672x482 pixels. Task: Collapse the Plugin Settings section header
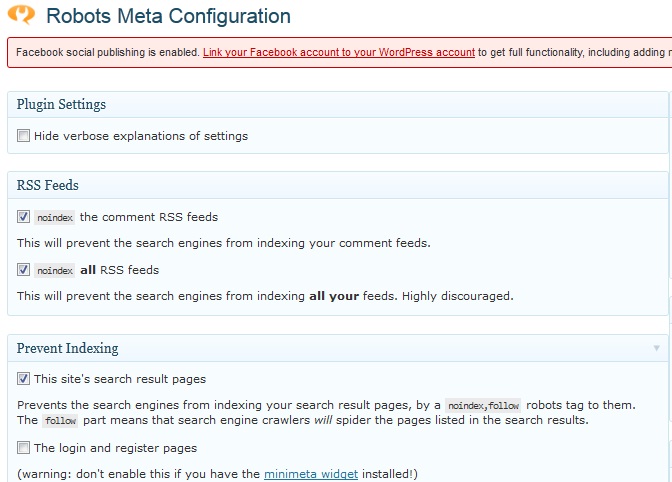[x=61, y=105]
